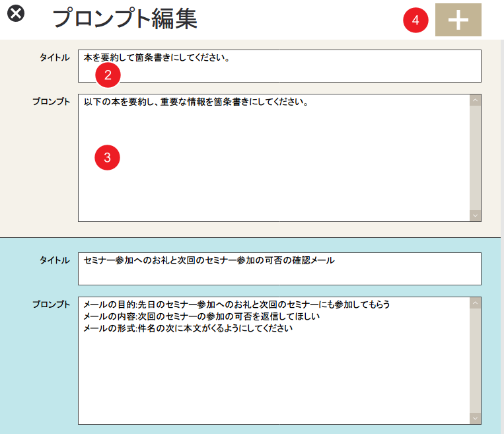Screen dimensions: 504x434
Task: Select the プロンプト label in the blue section
Action: pos(51,304)
